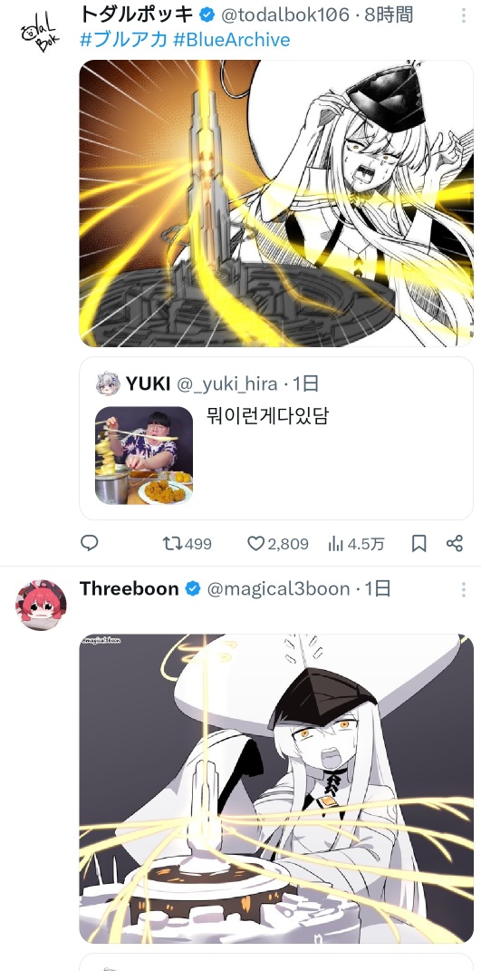Screen dimensions: 481x980
Task: Click the @_yuki_hira handle
Action: point(227,383)
